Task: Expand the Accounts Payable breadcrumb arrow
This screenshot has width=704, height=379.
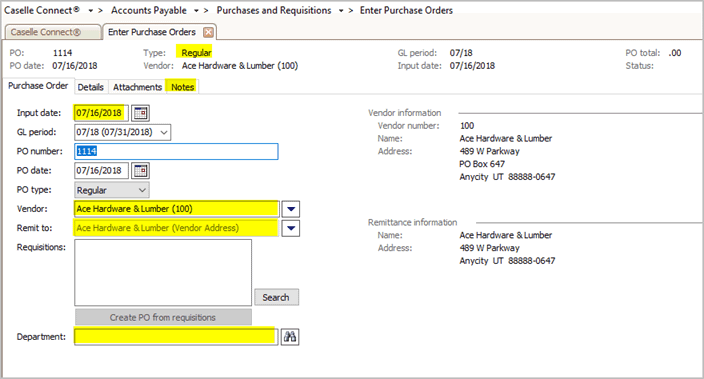Action: click(196, 11)
